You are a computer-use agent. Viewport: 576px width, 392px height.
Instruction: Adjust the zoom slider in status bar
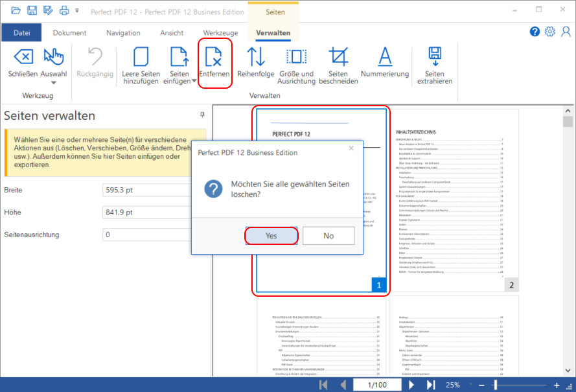pyautogui.click(x=496, y=385)
